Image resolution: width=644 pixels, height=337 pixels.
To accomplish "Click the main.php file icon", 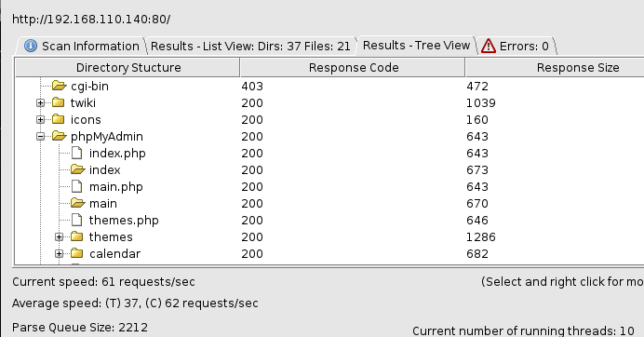I will 77,186.
